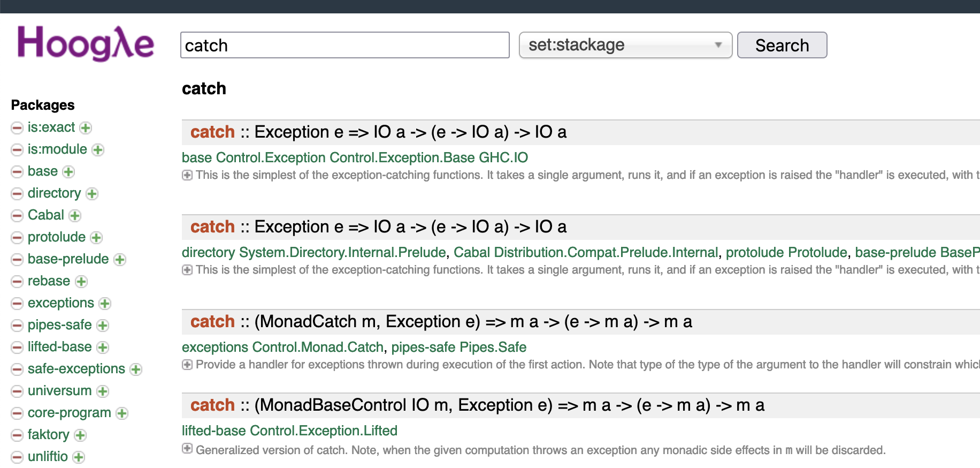Open MonadBaseControl catch signature link
This screenshot has height=468, width=980.
point(477,405)
